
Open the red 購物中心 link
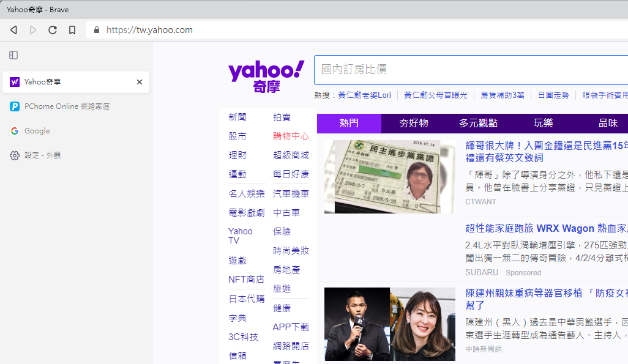(291, 136)
